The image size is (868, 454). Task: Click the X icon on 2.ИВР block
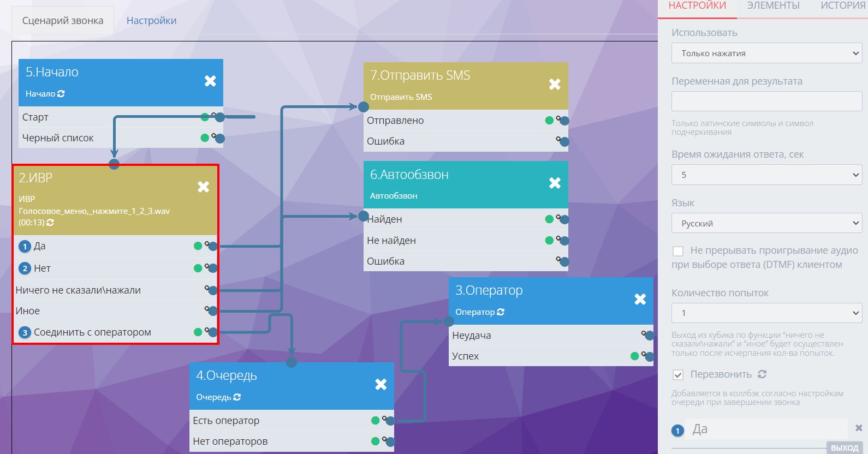click(x=203, y=187)
